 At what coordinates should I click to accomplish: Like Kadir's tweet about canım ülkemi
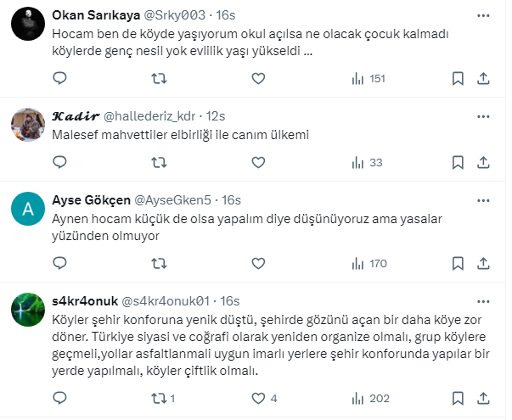(259, 162)
